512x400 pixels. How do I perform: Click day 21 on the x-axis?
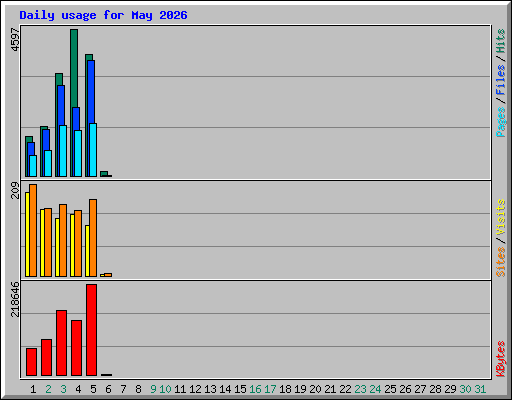point(330,389)
